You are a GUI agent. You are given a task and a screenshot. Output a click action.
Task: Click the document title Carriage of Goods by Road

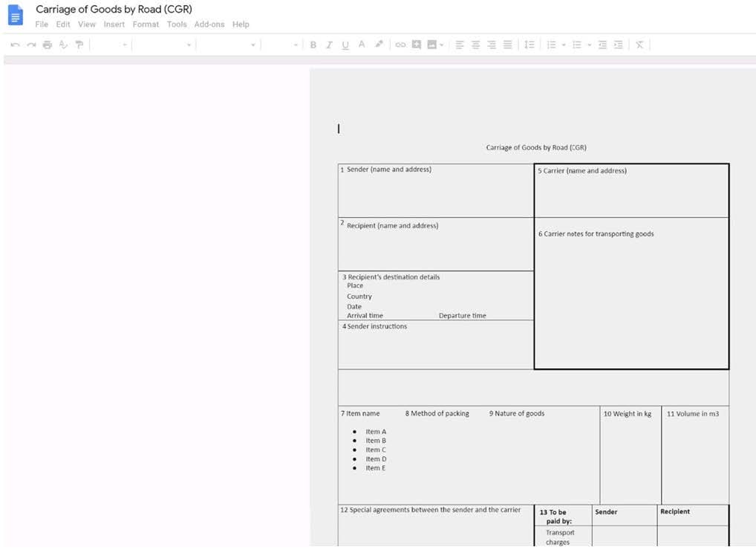coord(114,10)
